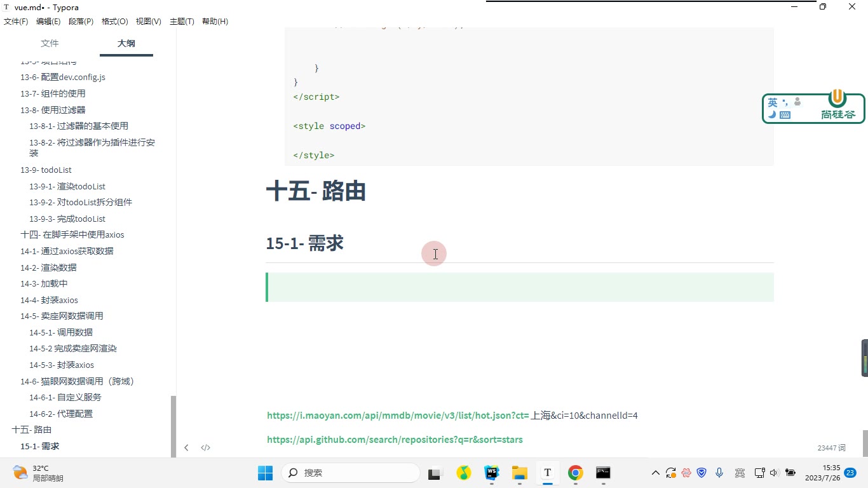
Task: Open File Explorer from the taskbar
Action: [x=520, y=473]
